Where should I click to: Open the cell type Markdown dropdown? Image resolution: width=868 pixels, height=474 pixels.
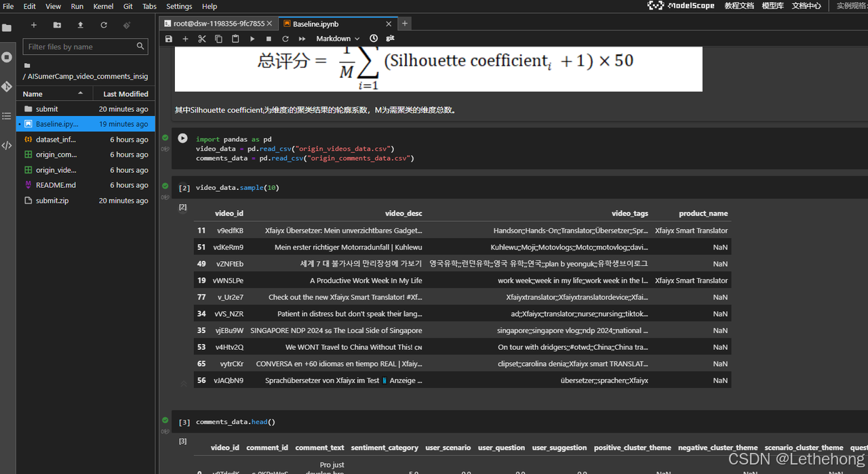coord(338,39)
